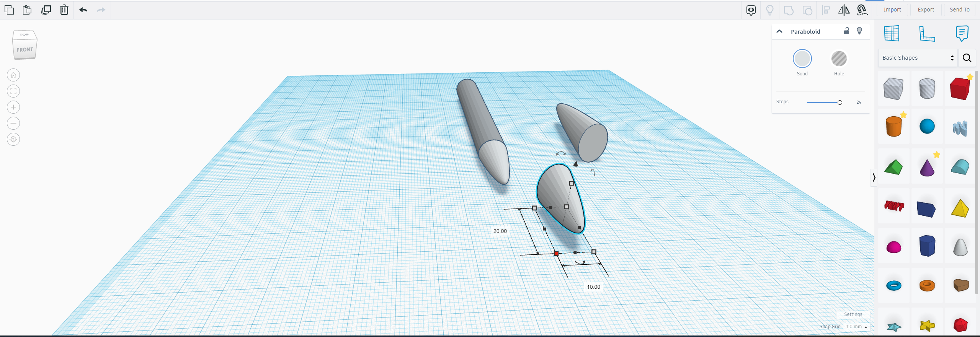
Task: Click the TOP face of view cube
Action: coord(24,34)
